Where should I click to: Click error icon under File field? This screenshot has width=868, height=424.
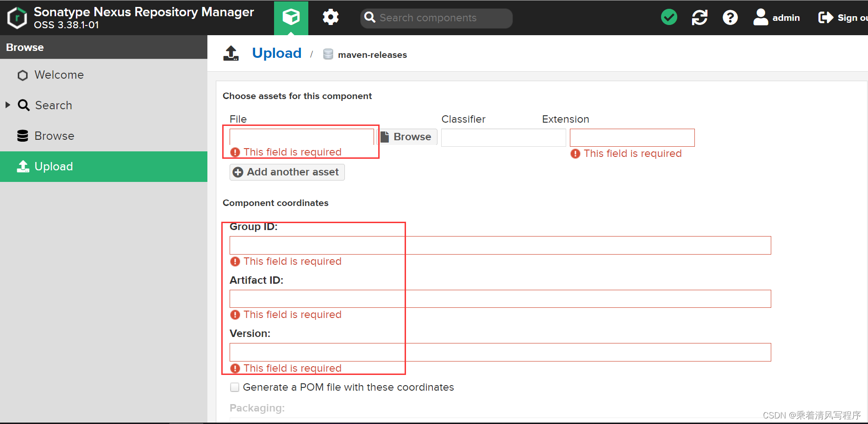pos(235,152)
